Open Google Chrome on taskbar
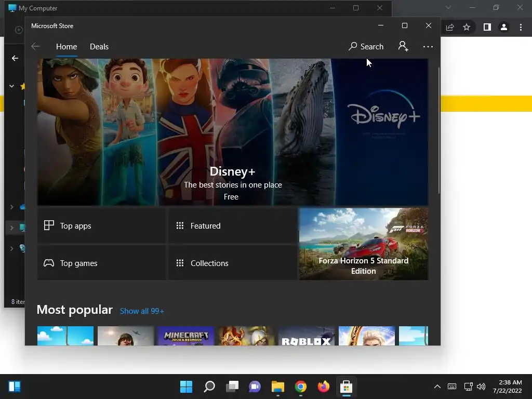This screenshot has width=532, height=399. [x=301, y=387]
